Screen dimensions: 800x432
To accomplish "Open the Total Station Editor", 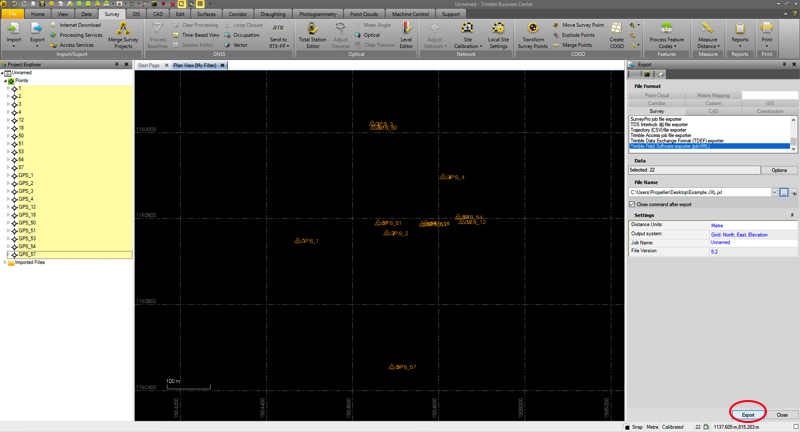I will click(312, 35).
